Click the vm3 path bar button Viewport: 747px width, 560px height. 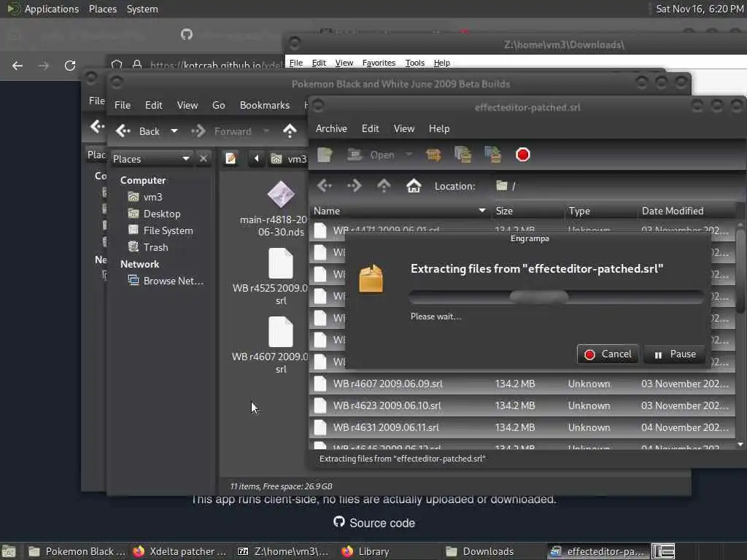[x=288, y=159]
